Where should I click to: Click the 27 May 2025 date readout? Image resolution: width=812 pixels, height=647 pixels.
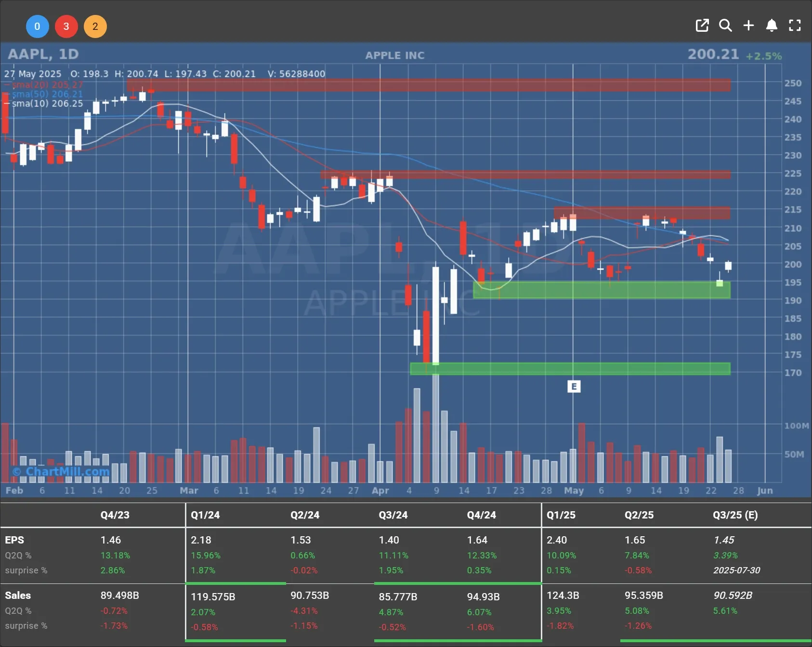(x=33, y=74)
